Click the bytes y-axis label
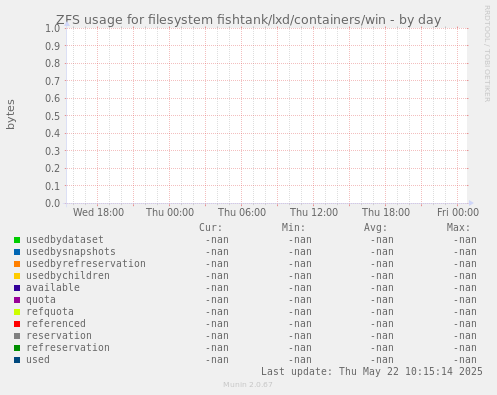The image size is (497, 395). (11, 114)
